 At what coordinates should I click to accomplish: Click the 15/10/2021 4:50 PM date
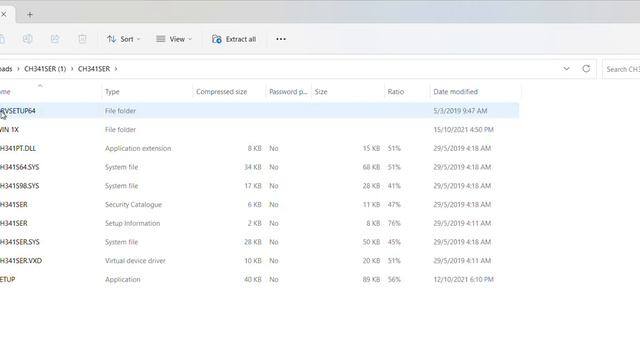point(463,129)
